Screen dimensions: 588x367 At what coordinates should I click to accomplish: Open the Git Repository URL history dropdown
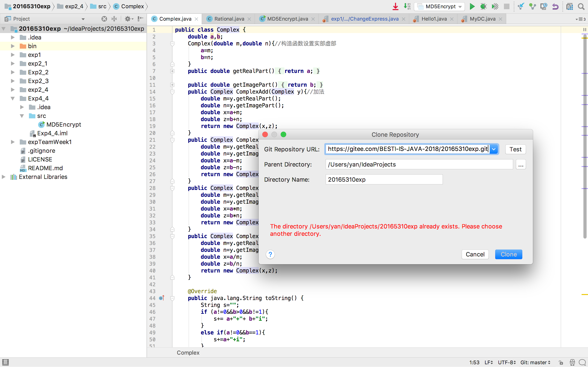493,149
